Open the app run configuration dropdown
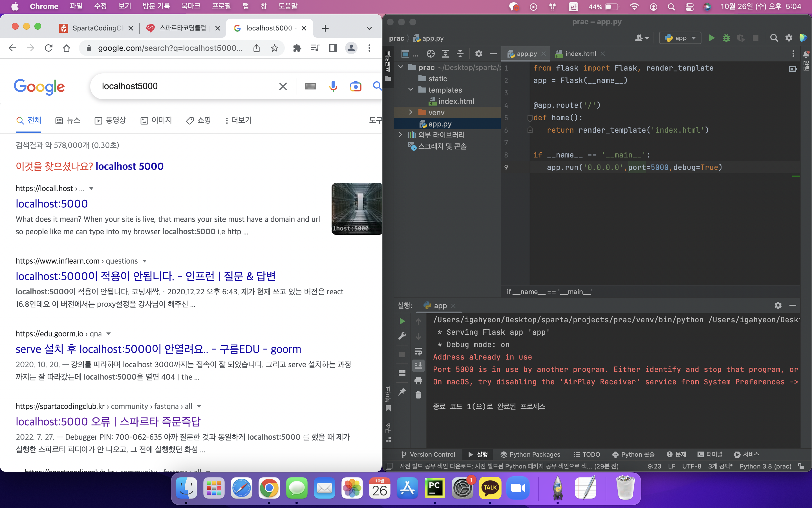 tap(680, 38)
